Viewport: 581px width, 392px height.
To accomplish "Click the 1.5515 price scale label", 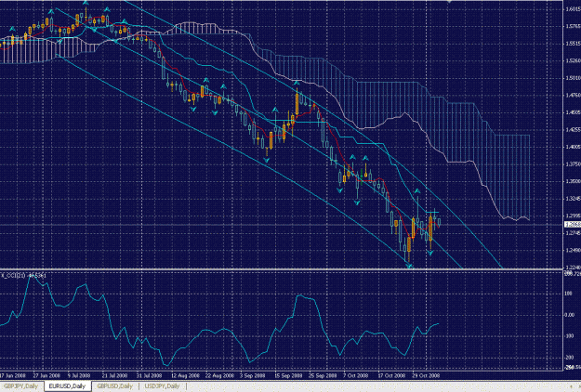I will pyautogui.click(x=573, y=44).
